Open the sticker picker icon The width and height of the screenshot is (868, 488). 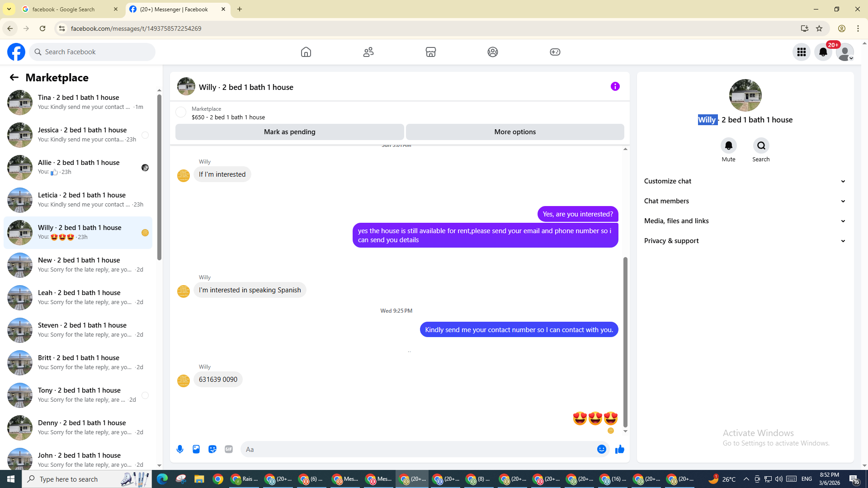coord(212,449)
